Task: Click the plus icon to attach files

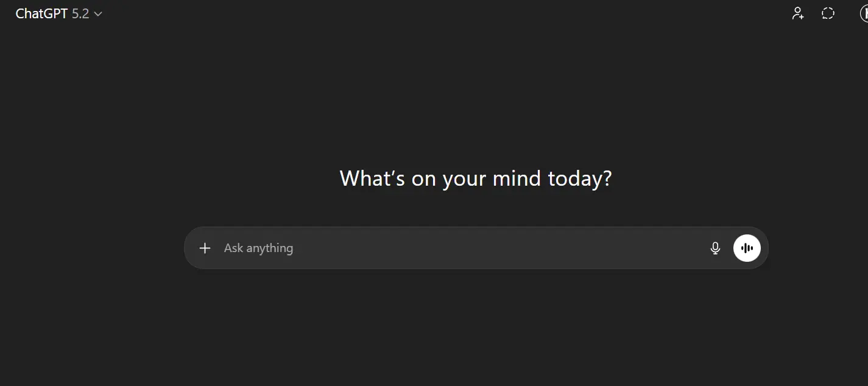Action: 205,248
